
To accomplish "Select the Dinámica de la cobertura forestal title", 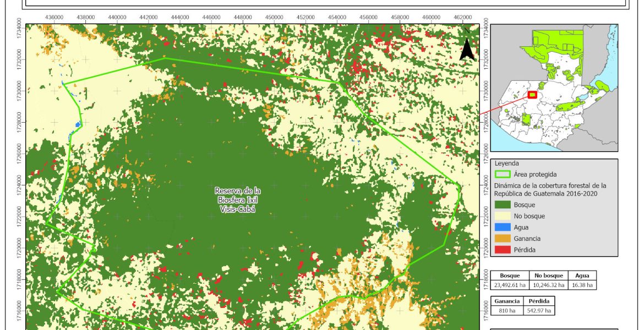I will (x=550, y=189).
